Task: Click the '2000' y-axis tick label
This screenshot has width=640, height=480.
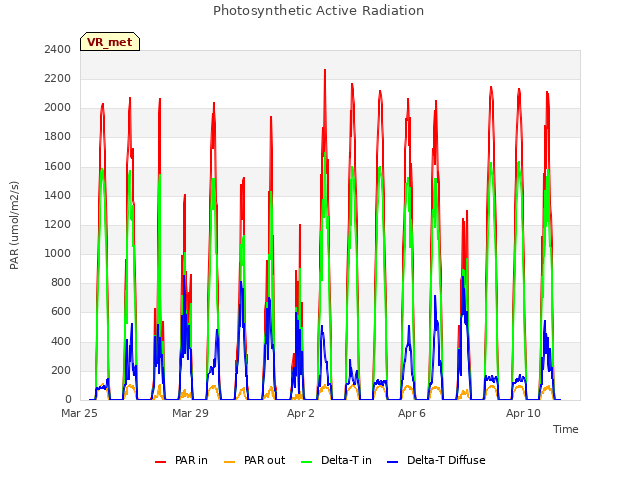Action: [x=58, y=108]
